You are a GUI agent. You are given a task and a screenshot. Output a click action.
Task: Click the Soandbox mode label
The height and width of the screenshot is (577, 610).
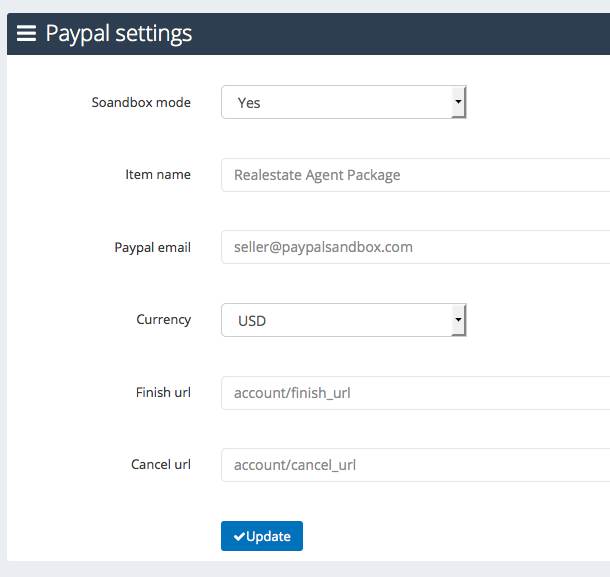click(141, 102)
